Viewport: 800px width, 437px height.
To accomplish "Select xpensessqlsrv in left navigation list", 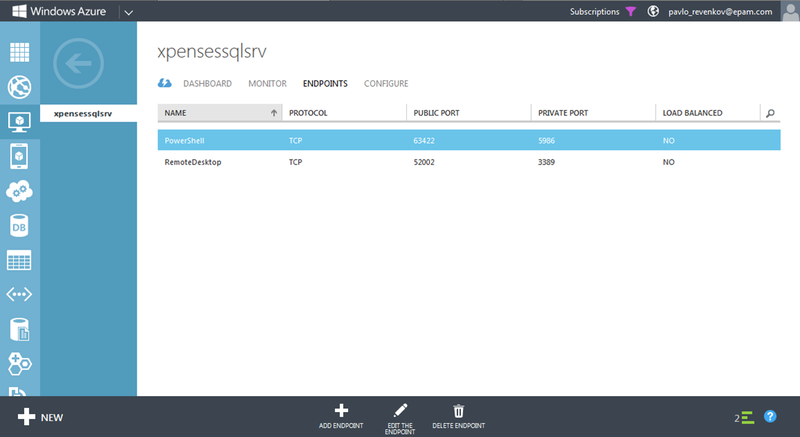I will click(x=88, y=113).
